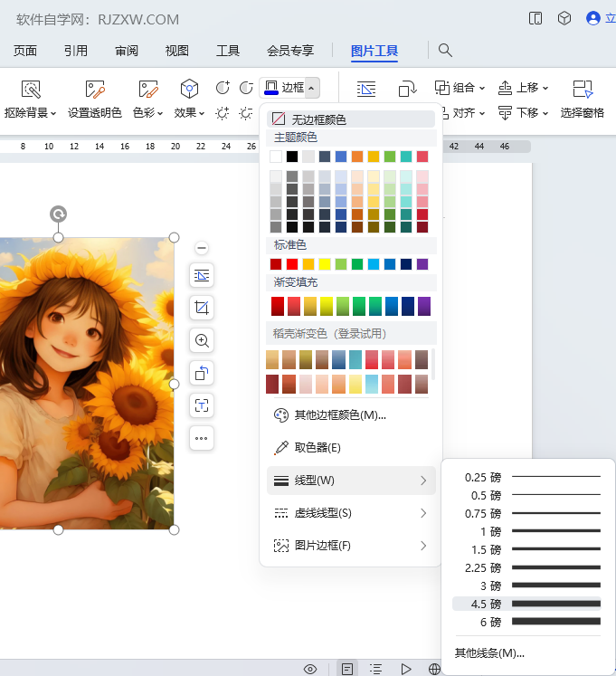This screenshot has width=616, height=676.
Task: Click the Remove Background (抠除背景) icon
Action: coord(31,90)
